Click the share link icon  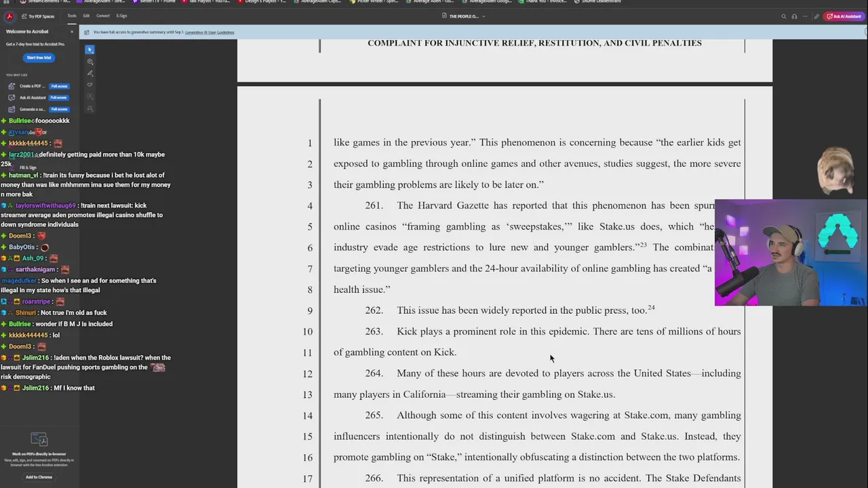click(x=816, y=16)
